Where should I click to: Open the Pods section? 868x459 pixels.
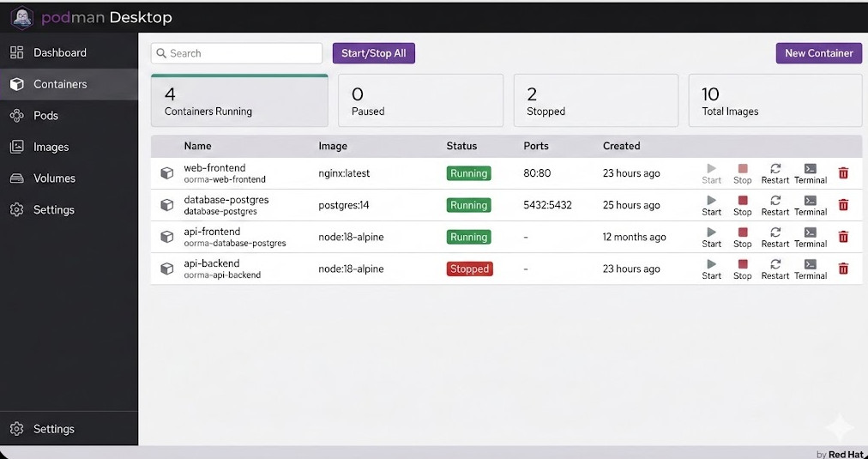point(69,116)
